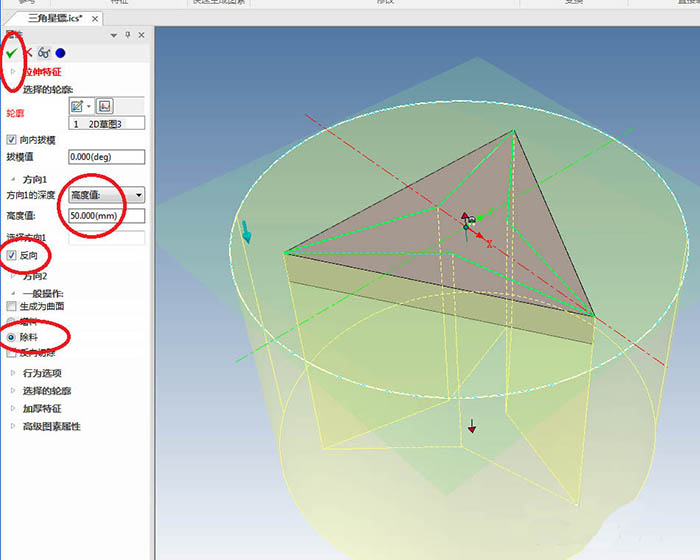The height and width of the screenshot is (560, 700).
Task: Collapse the 一般操作 section
Action: click(x=13, y=293)
